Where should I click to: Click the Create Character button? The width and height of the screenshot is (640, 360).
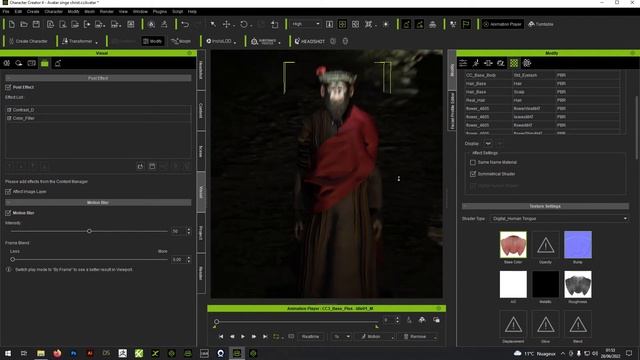pos(28,41)
